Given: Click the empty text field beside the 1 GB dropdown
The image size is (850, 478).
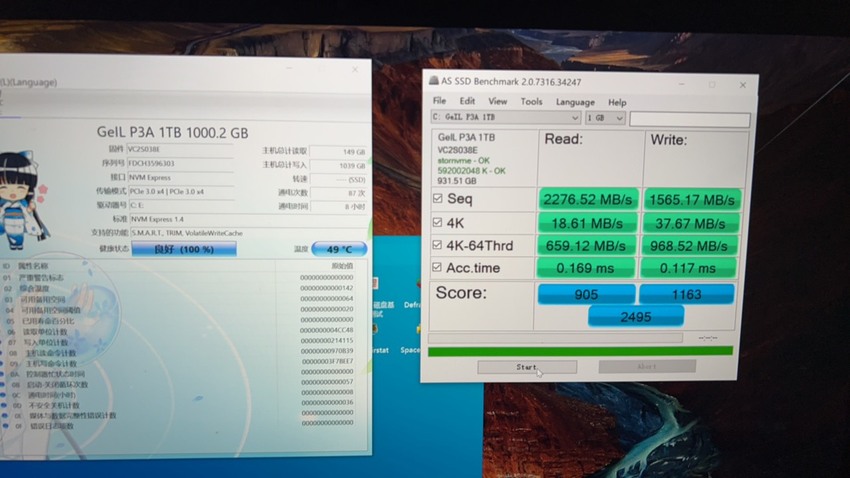Looking at the screenshot, I should click(x=690, y=119).
